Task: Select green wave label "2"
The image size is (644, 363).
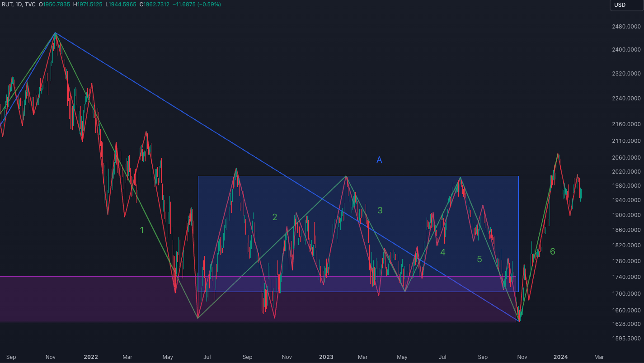Action: [x=274, y=217]
